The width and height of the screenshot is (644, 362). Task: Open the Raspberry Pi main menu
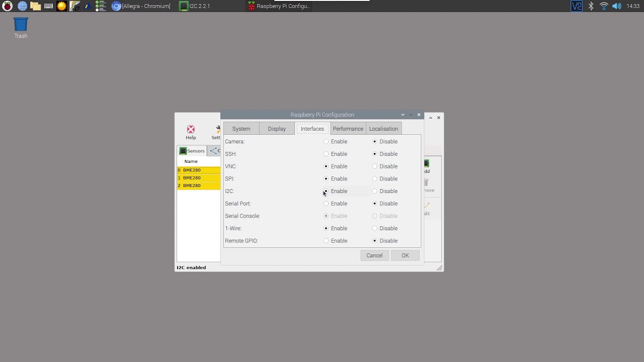tap(7, 6)
